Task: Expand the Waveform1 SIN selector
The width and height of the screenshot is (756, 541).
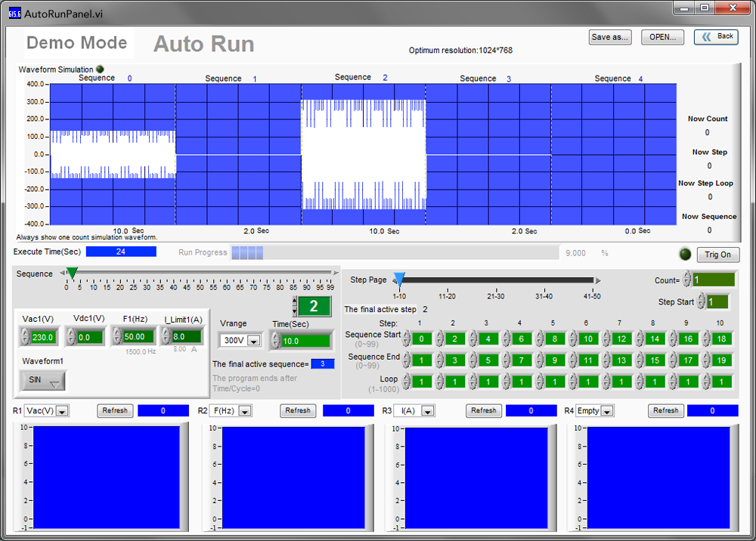Action: tap(44, 381)
